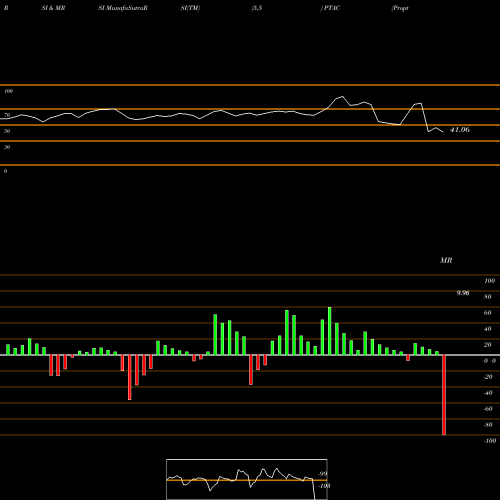Image resolution: width=500 pixels, height=500 pixels.
Task: Click the -60 label on MR axis
Action: [488, 409]
